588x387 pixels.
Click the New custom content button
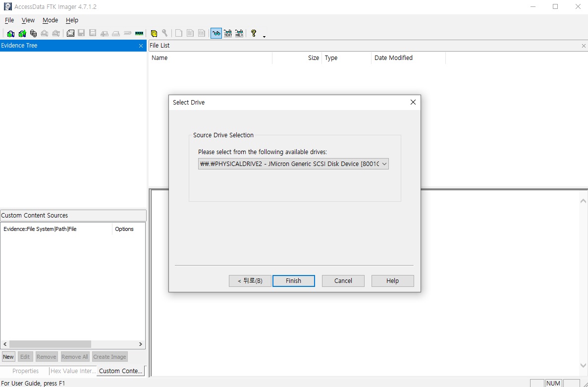pyautogui.click(x=8, y=357)
